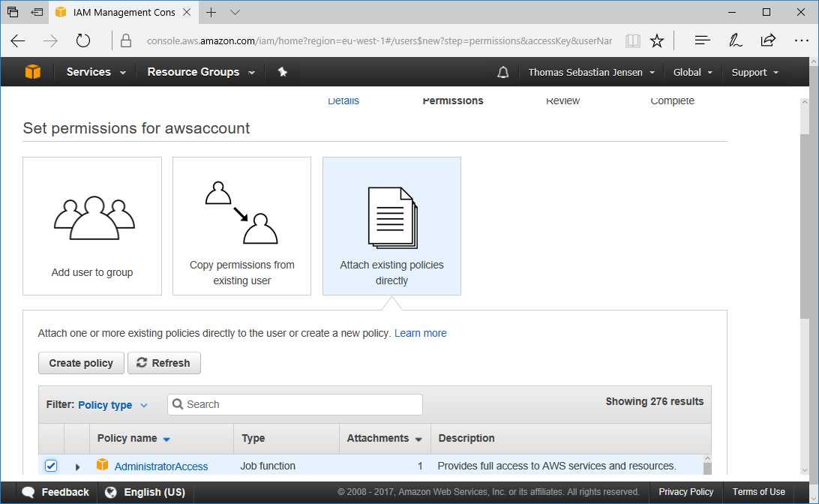Viewport: 819px width, 504px height.
Task: Click the browser refresh icon
Action: [x=83, y=40]
